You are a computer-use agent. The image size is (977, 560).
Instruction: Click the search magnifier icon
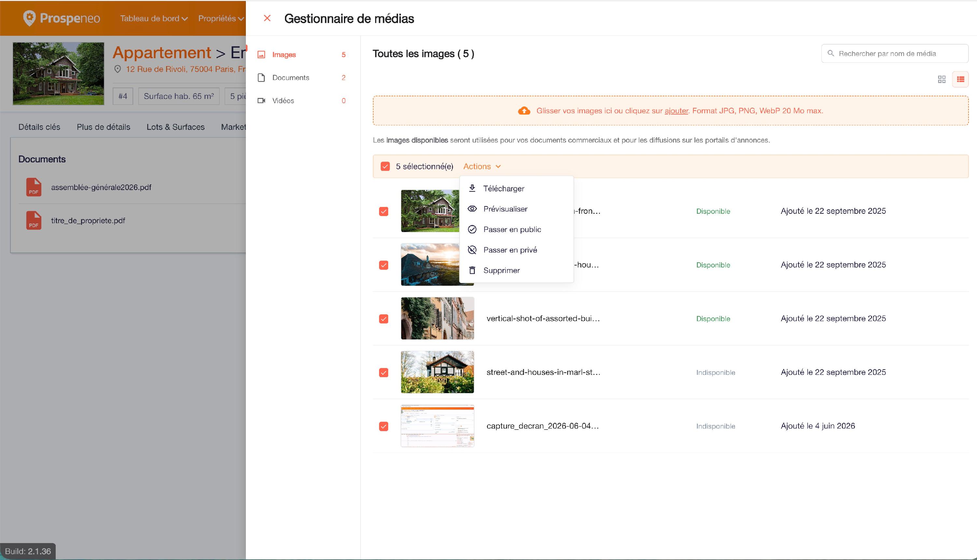point(831,53)
